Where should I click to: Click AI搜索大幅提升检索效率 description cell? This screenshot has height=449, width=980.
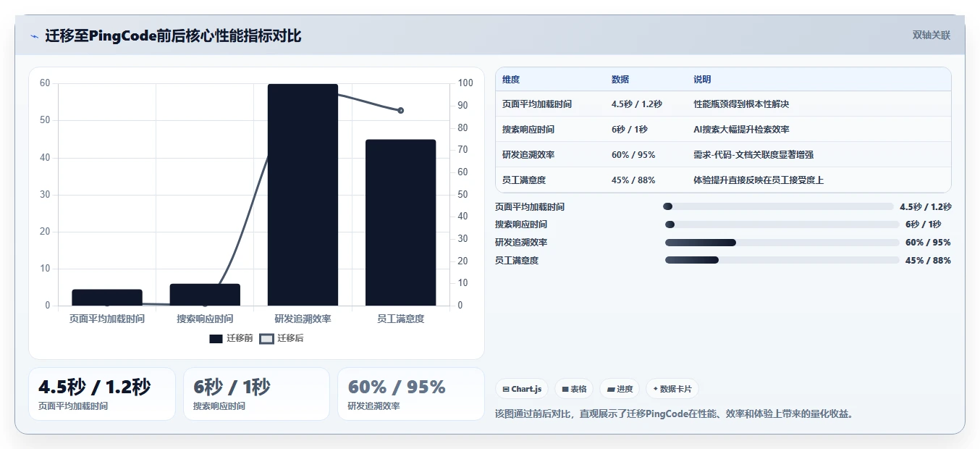click(x=741, y=130)
